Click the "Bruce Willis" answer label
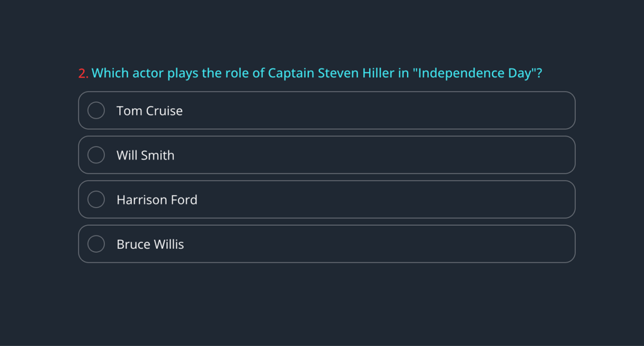644x346 pixels. [150, 244]
